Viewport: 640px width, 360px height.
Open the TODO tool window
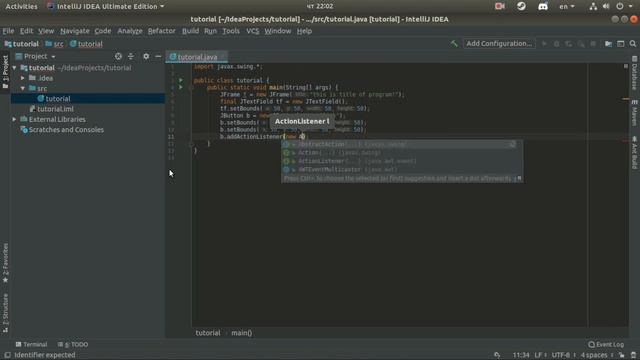pyautogui.click(x=73, y=344)
